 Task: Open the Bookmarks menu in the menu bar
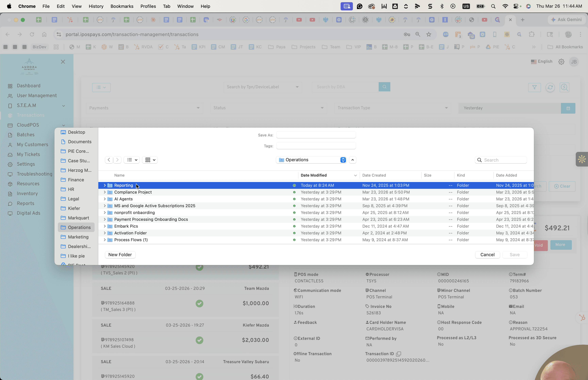(122, 6)
